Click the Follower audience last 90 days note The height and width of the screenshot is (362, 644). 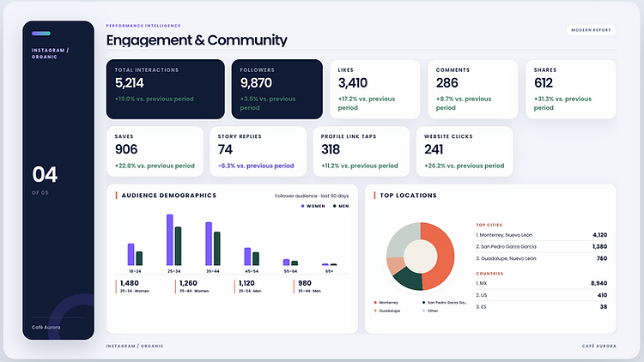(x=312, y=196)
